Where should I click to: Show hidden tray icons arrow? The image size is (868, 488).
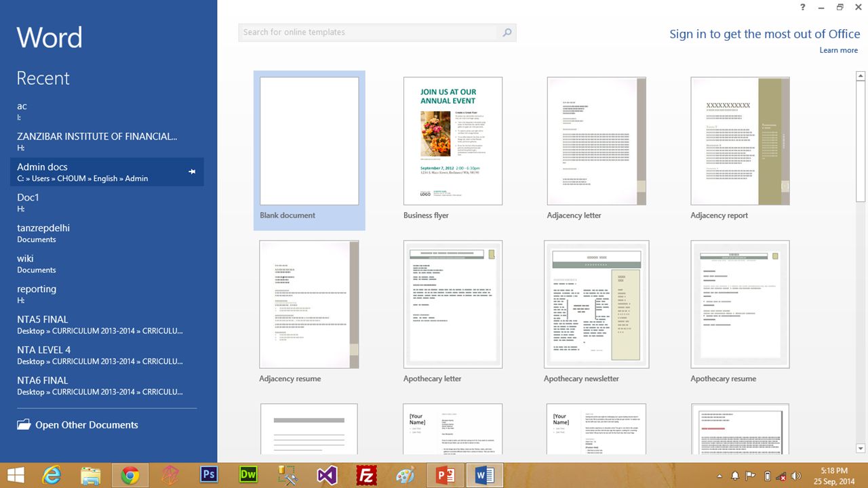(720, 476)
